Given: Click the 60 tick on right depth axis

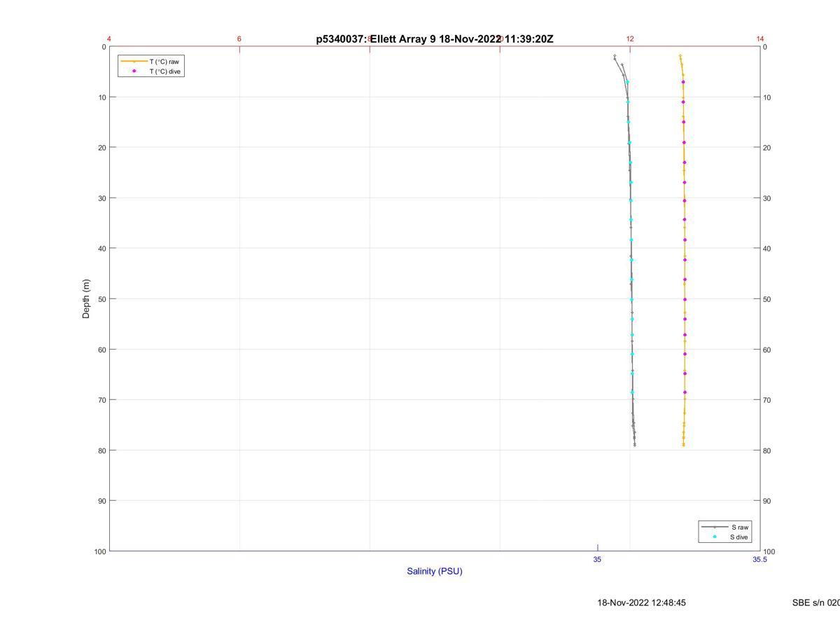Looking at the screenshot, I should [x=767, y=350].
